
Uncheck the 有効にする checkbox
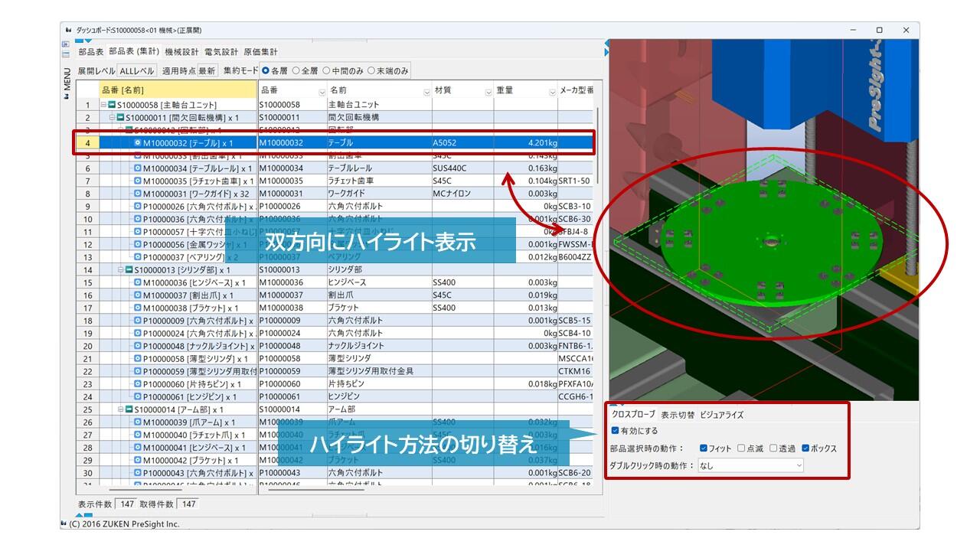coord(616,431)
